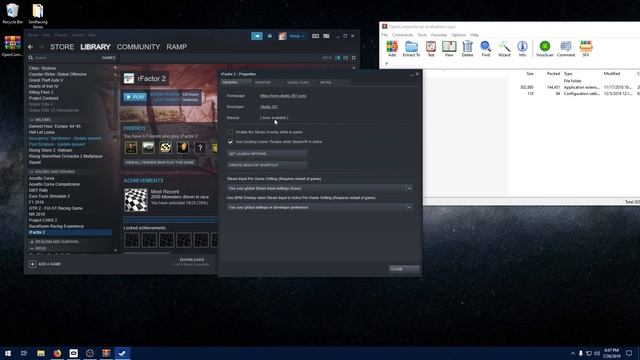Click the Comment icon in WinRAR

pyautogui.click(x=566, y=48)
